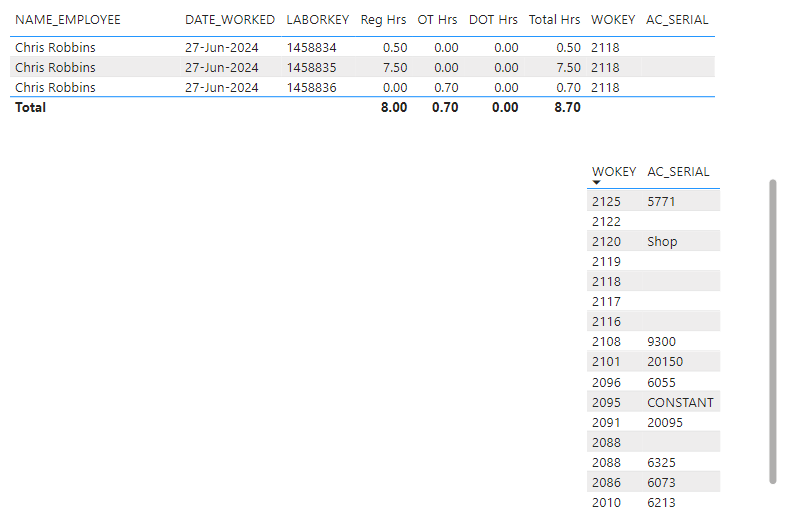The height and width of the screenshot is (521, 801).
Task: Click AC_SERIAL value Shop
Action: (662, 241)
